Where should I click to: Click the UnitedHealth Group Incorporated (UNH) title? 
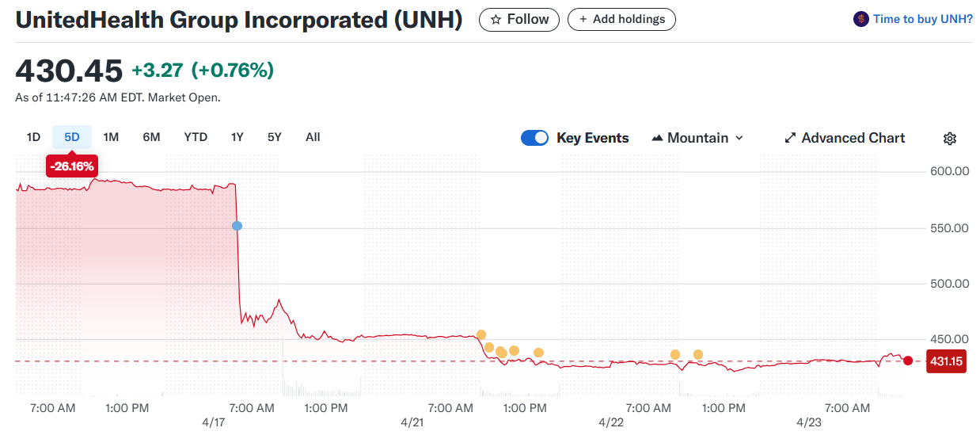(x=239, y=20)
